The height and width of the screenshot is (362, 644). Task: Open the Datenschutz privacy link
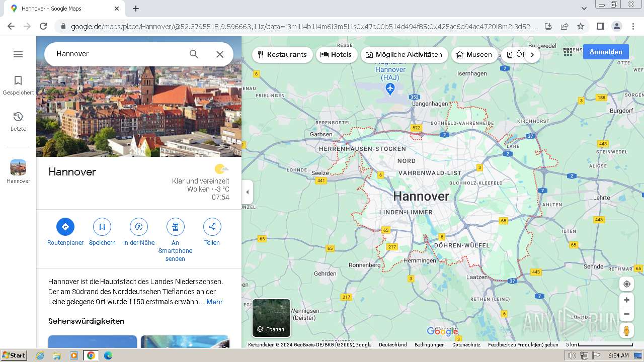466,345
